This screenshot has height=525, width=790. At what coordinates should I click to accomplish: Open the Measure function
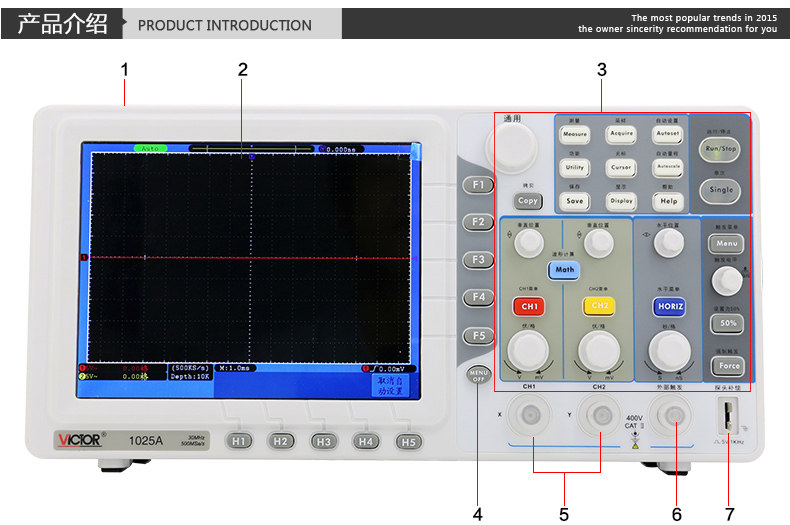coord(575,134)
